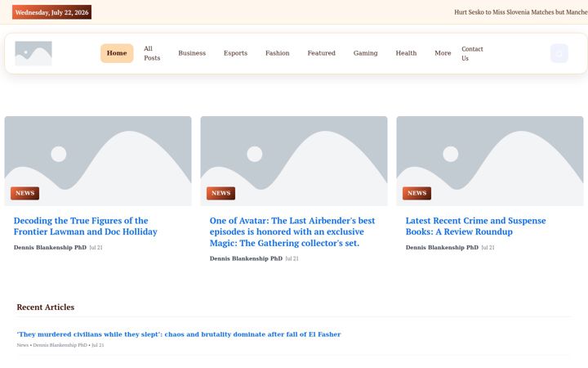The width and height of the screenshot is (588, 368).
Task: Open the Avatar: The Last Airbender article title
Action: (x=292, y=231)
